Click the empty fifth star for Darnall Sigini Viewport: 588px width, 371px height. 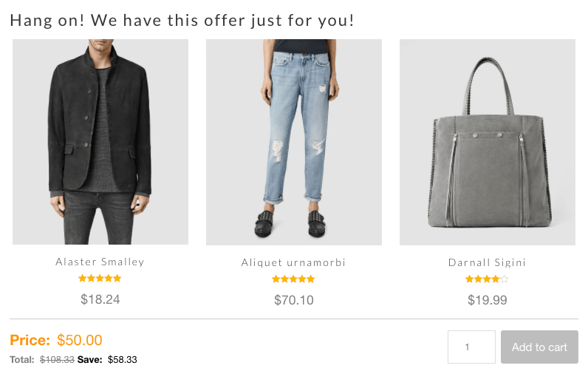505,279
